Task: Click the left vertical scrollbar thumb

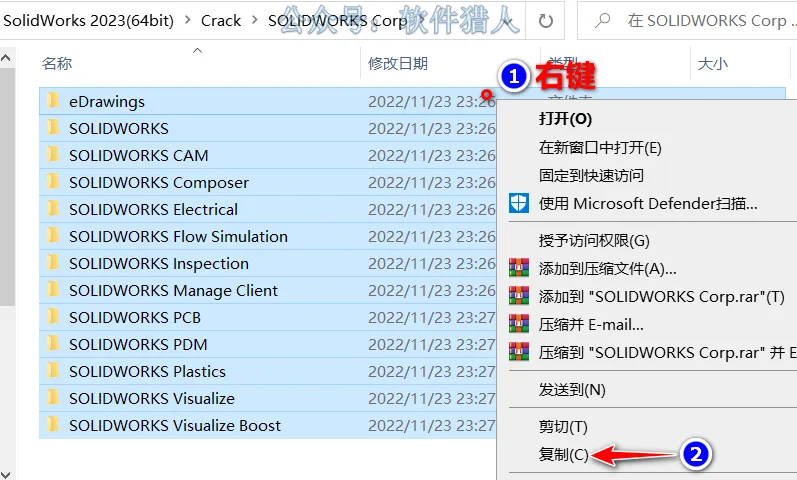Action: tap(6, 187)
